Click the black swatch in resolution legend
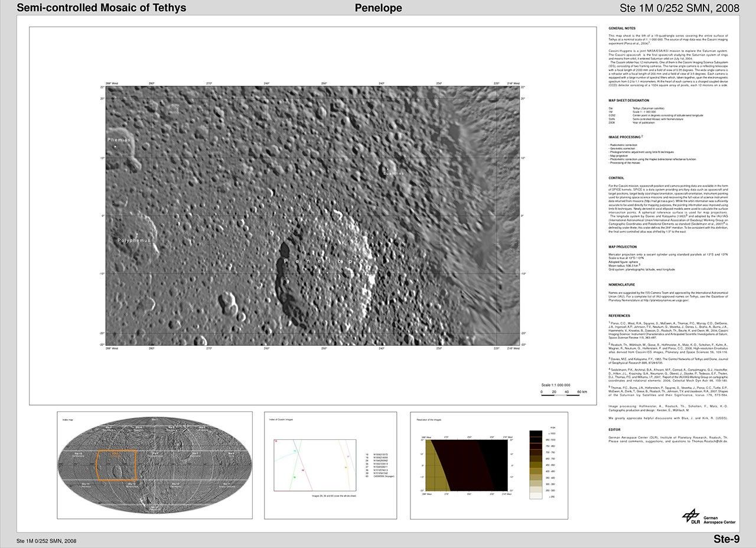 click(535, 433)
